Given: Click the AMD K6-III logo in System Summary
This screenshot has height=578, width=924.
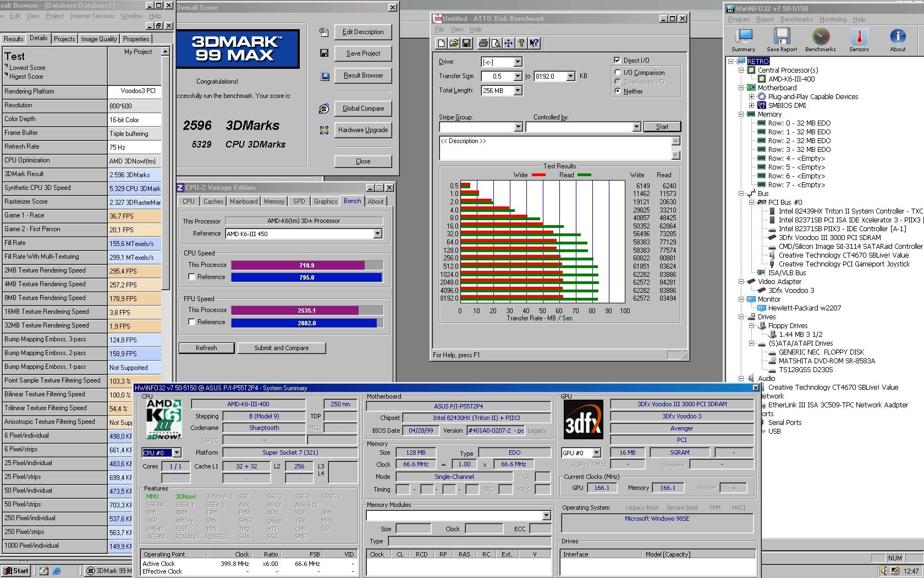Looking at the screenshot, I should tap(163, 421).
